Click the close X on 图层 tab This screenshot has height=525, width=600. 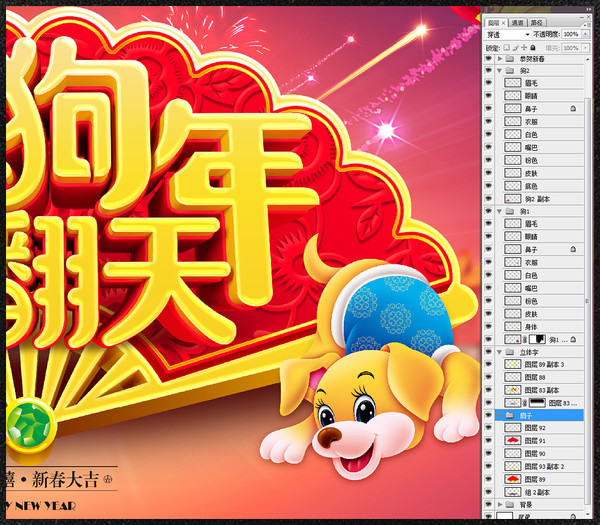503,23
